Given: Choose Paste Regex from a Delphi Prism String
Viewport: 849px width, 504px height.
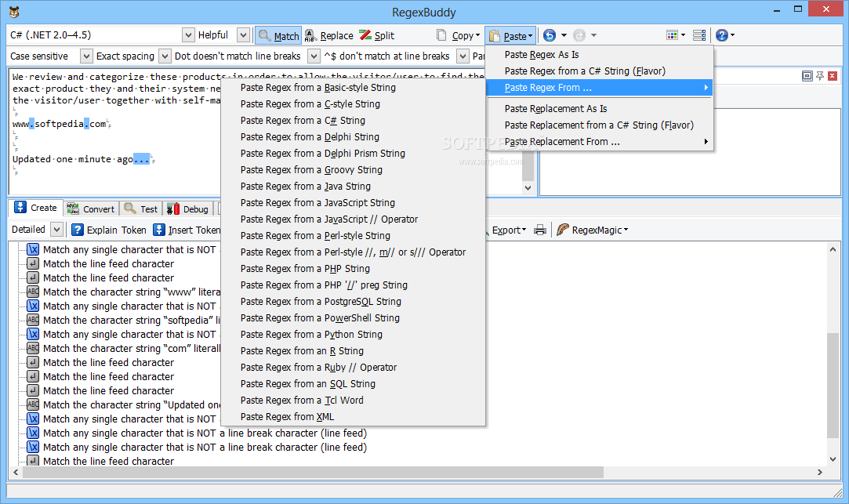Looking at the screenshot, I should (x=353, y=153).
